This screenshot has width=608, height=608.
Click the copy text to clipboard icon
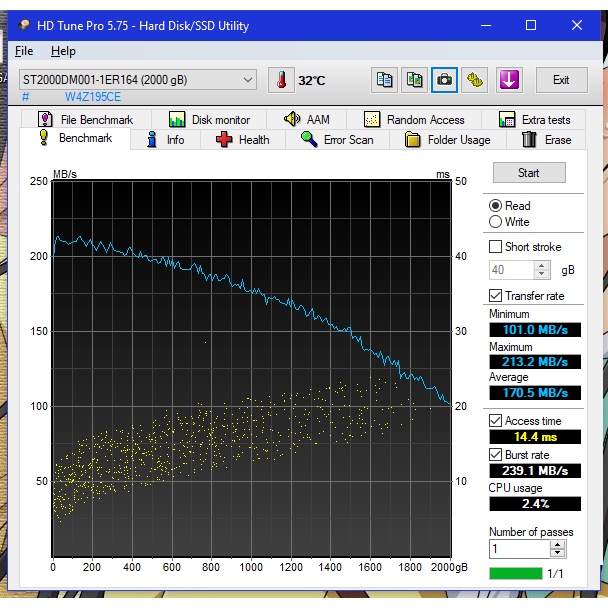coord(384,80)
